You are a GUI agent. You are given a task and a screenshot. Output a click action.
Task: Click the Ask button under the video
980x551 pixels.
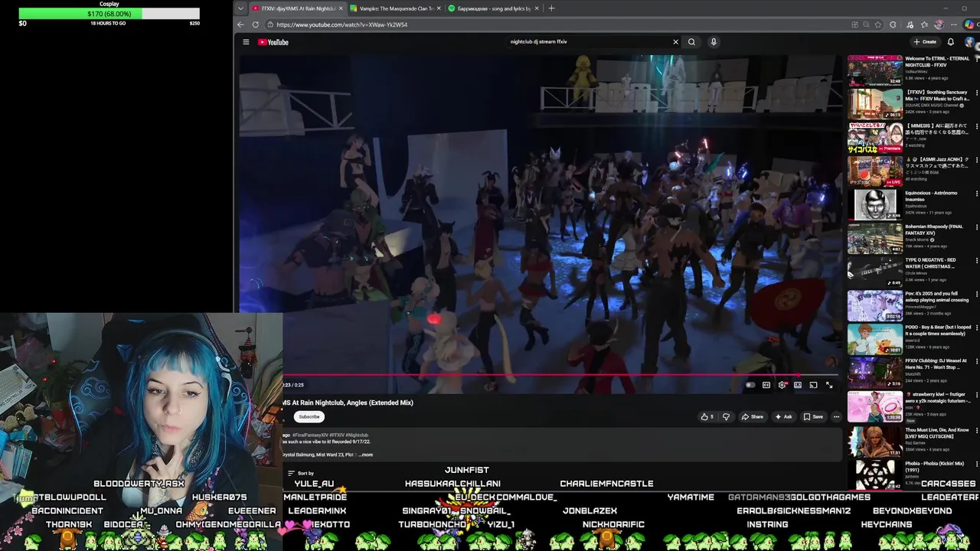[x=783, y=416]
